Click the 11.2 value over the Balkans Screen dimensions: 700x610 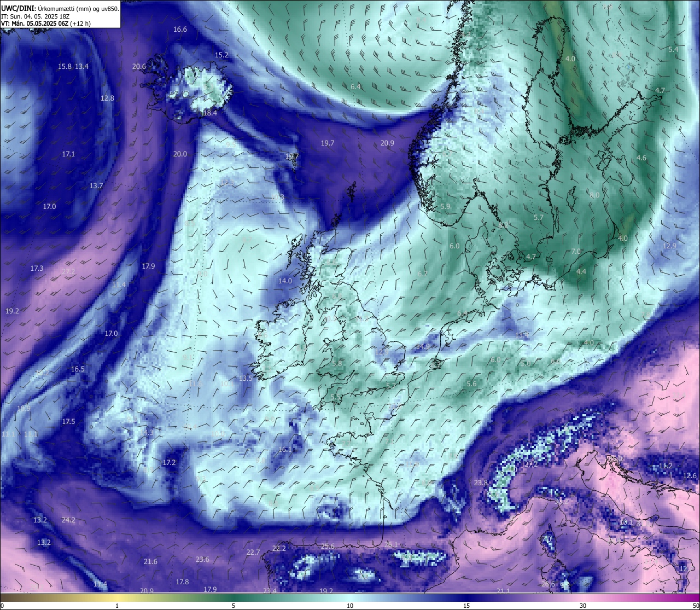[665, 466]
